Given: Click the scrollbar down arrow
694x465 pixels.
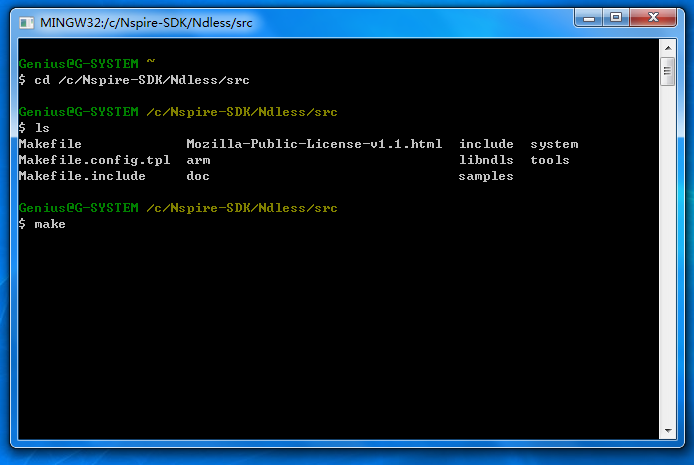Looking at the screenshot, I should 668,430.
